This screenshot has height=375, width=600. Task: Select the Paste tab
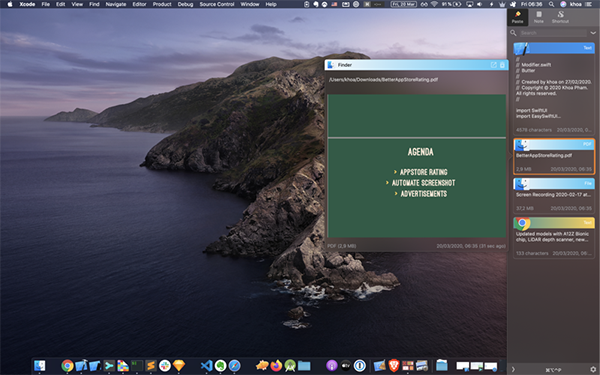click(517, 17)
